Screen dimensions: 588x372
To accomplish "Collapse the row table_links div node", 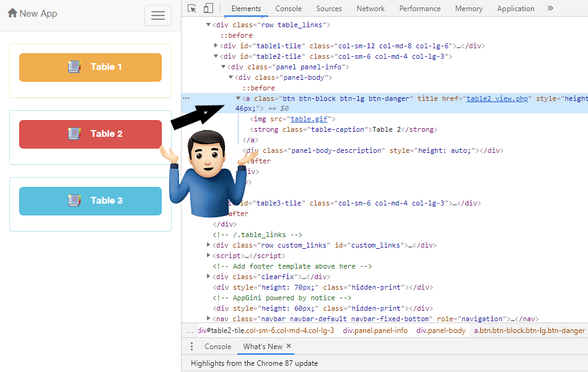I will pos(208,25).
